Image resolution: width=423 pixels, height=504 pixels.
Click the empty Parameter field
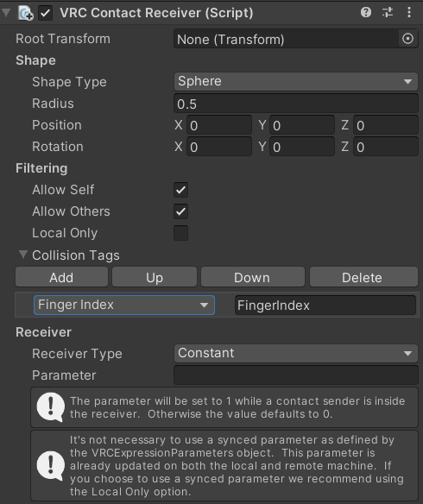296,375
